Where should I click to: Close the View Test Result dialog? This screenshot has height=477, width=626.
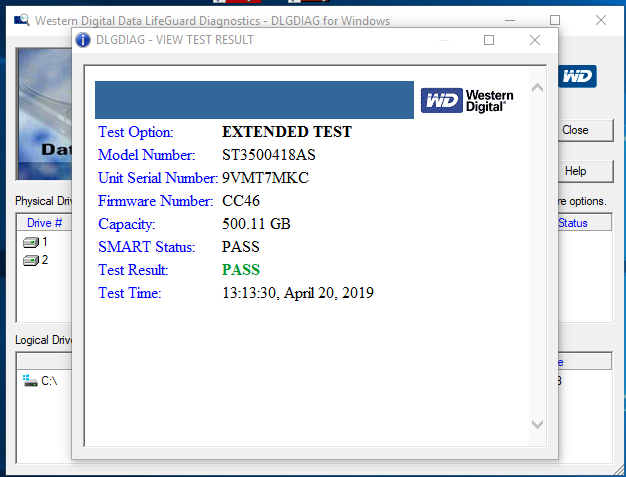[535, 40]
